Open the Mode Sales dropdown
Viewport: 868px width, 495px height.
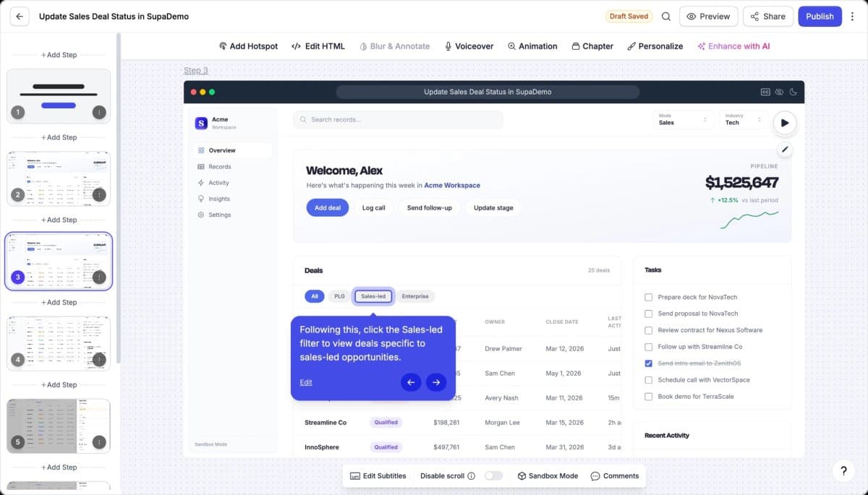(x=683, y=120)
